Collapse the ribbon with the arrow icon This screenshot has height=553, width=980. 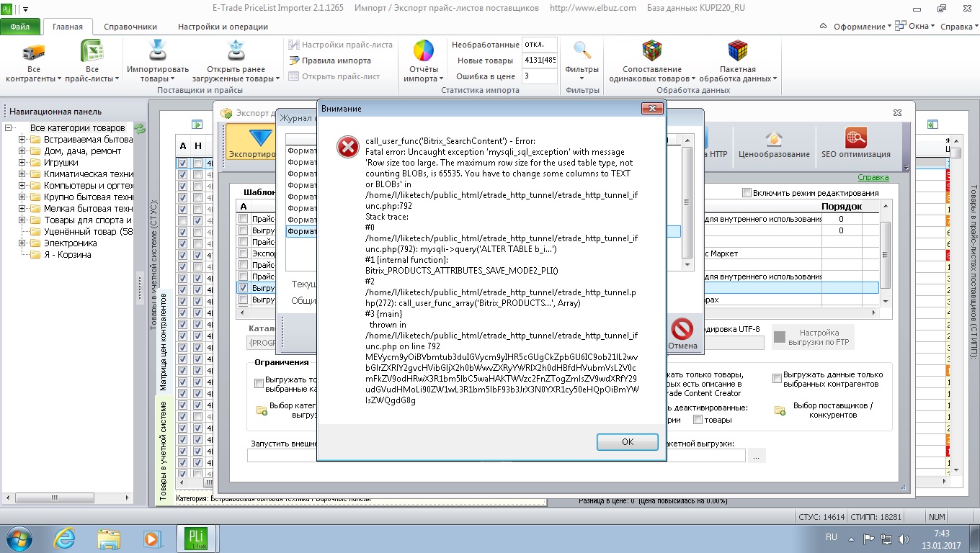pyautogui.click(x=824, y=27)
